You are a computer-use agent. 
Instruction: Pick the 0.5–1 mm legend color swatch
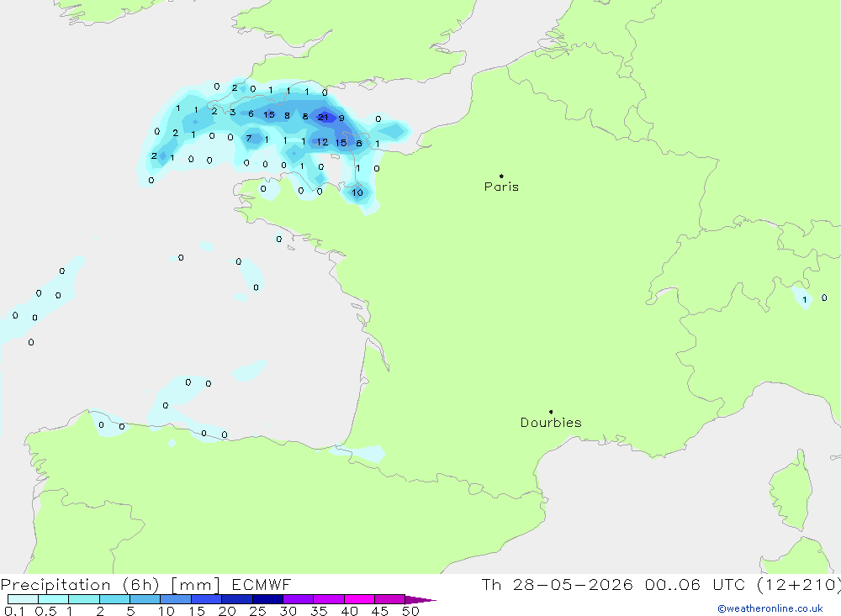tap(54, 599)
